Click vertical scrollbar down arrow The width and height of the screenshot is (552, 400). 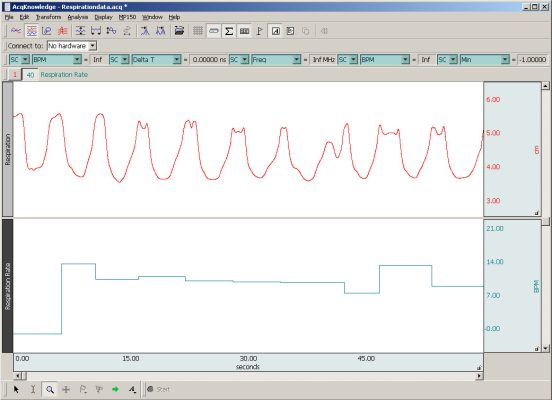click(545, 349)
